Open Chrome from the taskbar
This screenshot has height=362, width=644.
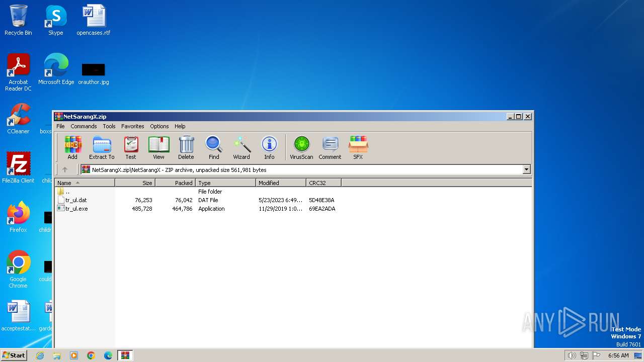(x=91, y=355)
